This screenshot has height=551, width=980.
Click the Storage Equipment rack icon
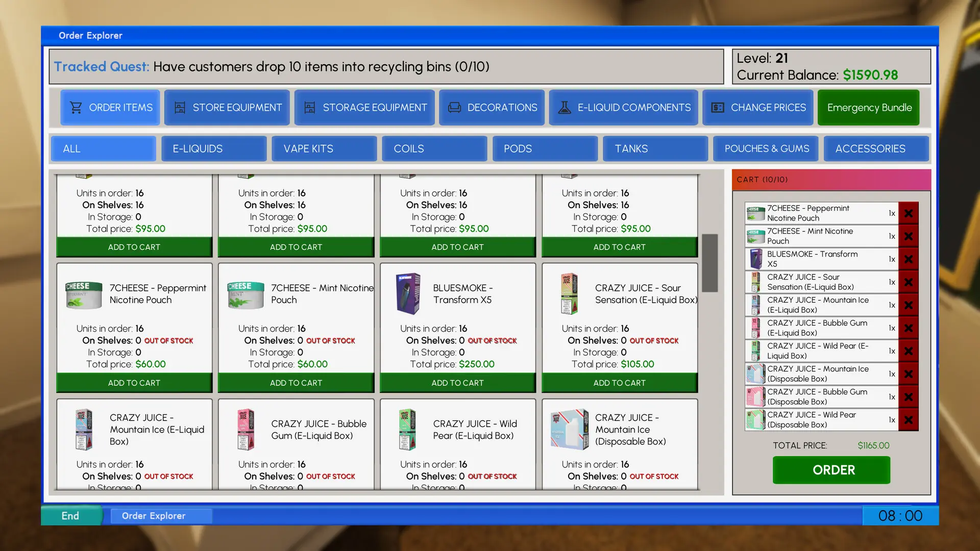point(310,108)
